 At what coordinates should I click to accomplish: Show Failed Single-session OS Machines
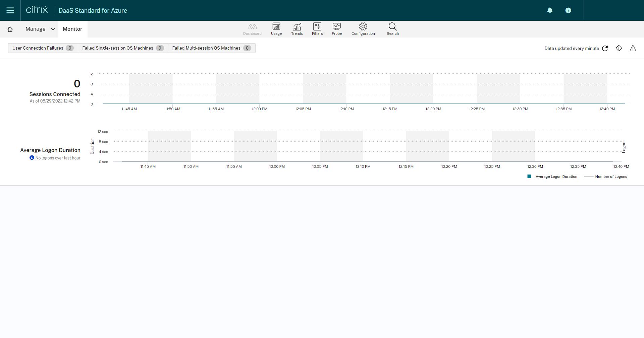[x=122, y=48]
